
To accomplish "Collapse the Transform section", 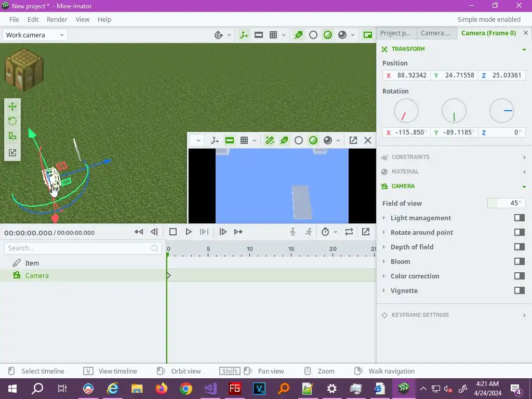I will click(524, 49).
